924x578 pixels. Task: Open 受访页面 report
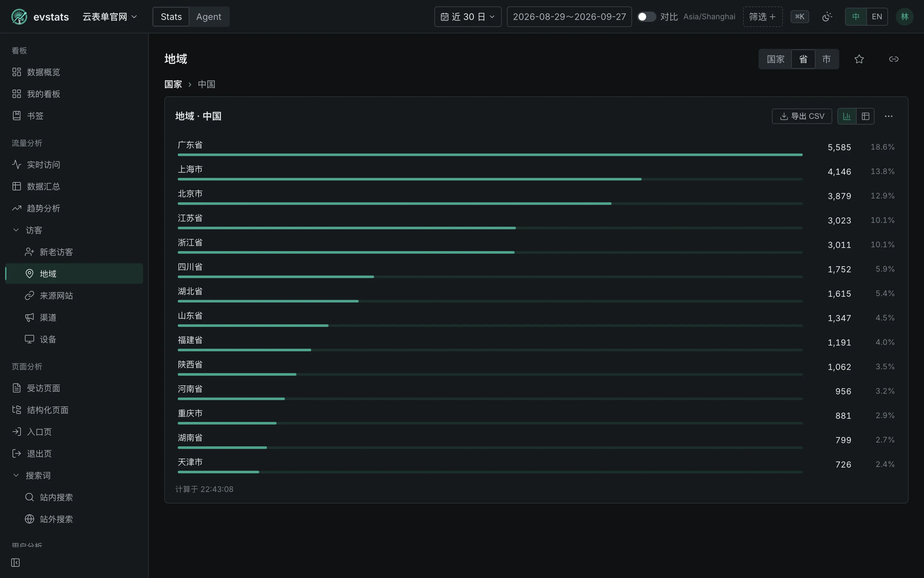74,388
